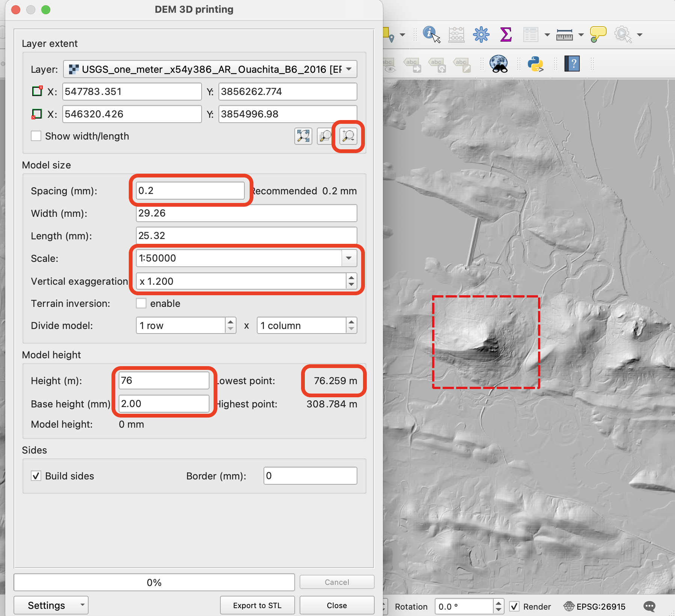Click the 0% progress bar
The height and width of the screenshot is (616, 675).
(154, 582)
